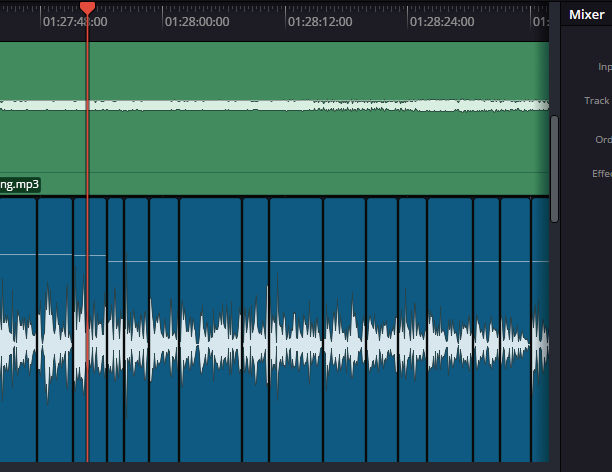Click the "Effe" effects row label in the Mixer

(x=602, y=173)
